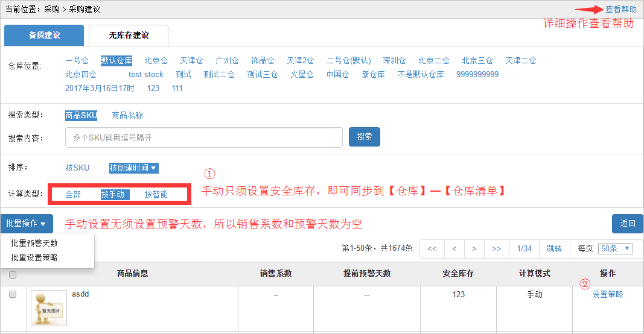Choose 批量设置策略 menu entry
Viewport: 644px width, 334px height.
(34, 257)
